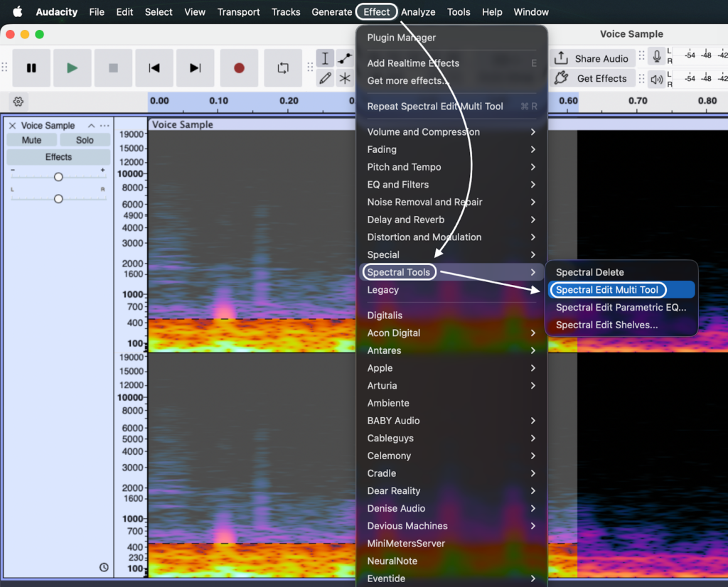This screenshot has height=587, width=728.
Task: Click the Stop playback button
Action: pos(113,68)
